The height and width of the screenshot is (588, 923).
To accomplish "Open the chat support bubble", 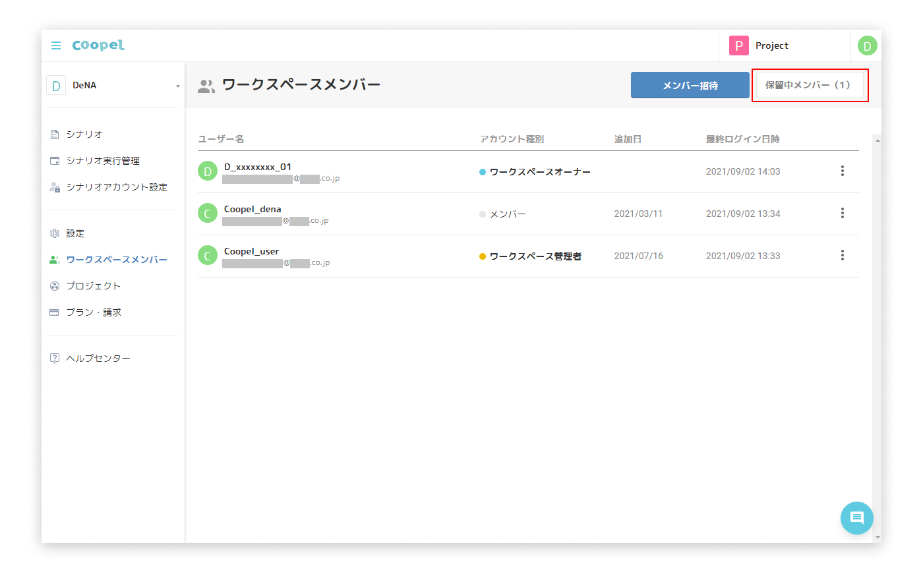I will (x=857, y=518).
